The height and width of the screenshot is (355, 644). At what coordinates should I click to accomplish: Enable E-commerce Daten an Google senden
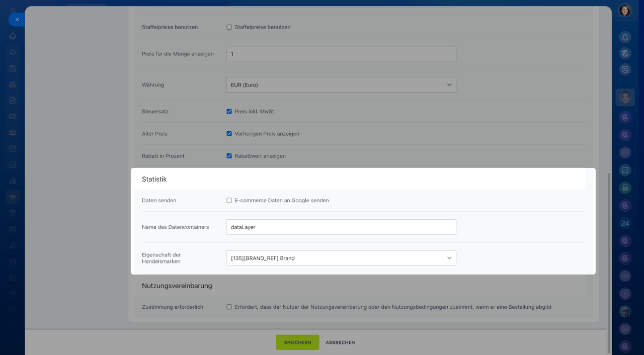(x=229, y=200)
